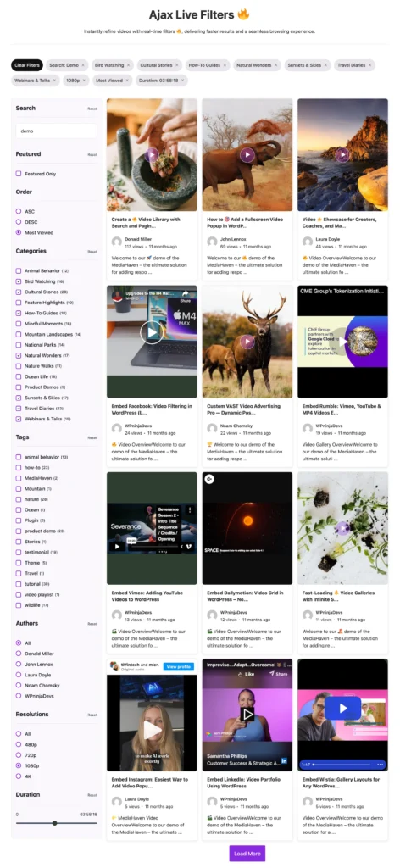Image resolution: width=400 pixels, height=868 pixels.
Task: Play the antlered deer video
Action: [x=247, y=342]
